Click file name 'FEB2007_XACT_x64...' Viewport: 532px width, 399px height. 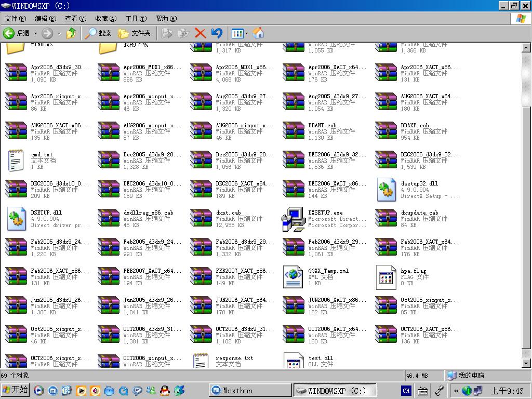point(152,271)
